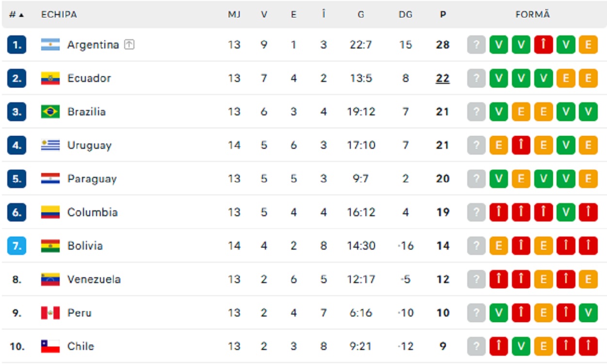Open the Columbia team page
Screen dimensions: 607x364
[x=92, y=212]
